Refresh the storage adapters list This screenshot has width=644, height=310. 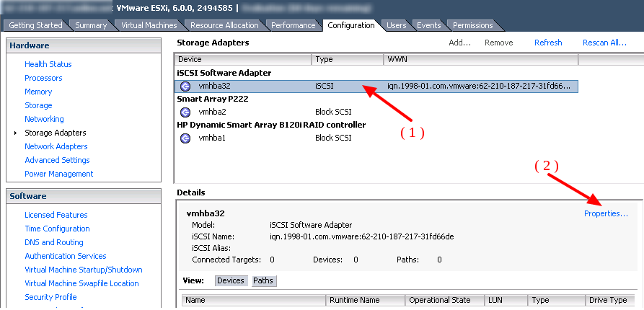click(x=548, y=43)
